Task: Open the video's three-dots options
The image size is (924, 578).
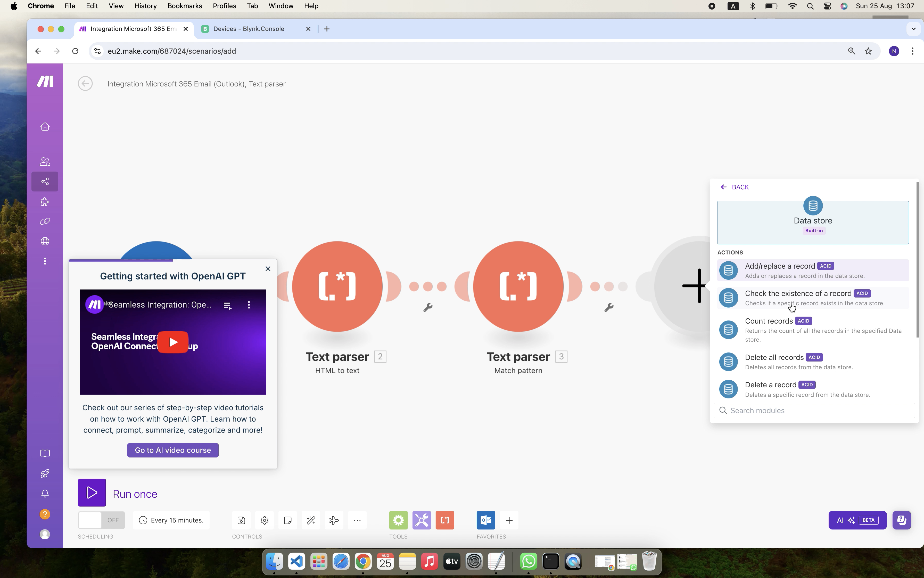Action: [249, 305]
